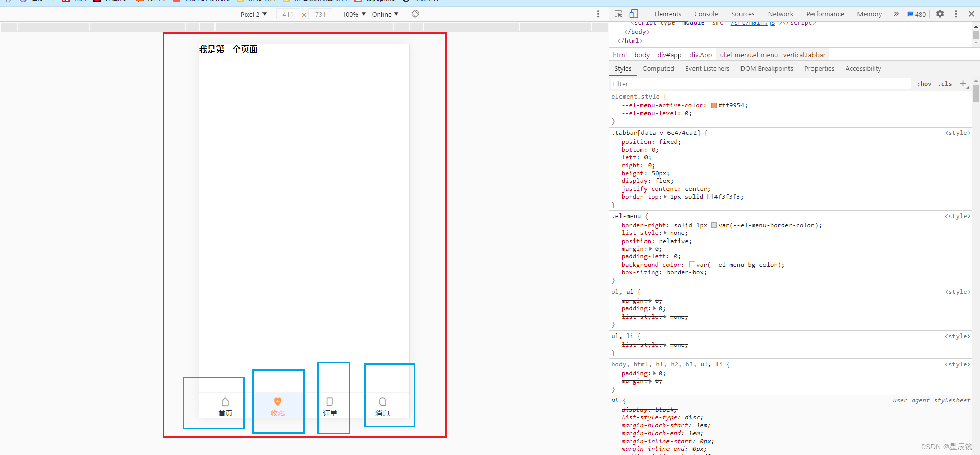This screenshot has width=980, height=455.
Task: Open the 480 console messages indicator
Action: coord(917,14)
